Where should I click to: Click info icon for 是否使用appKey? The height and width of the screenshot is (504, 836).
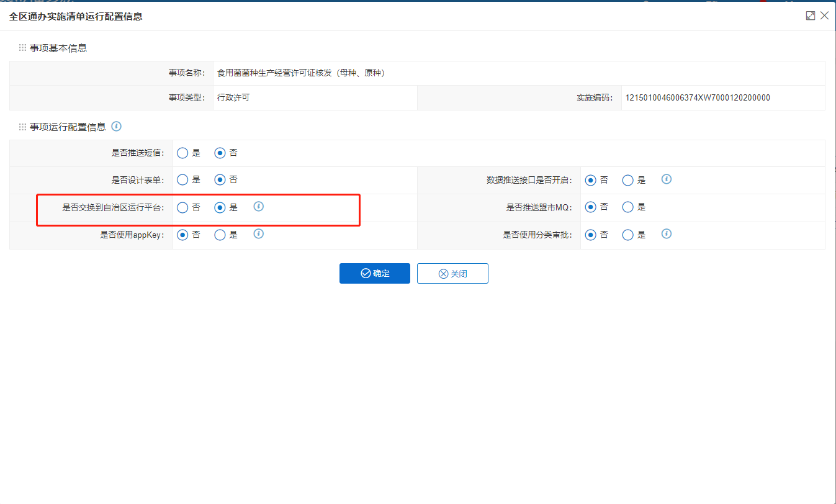pos(259,234)
